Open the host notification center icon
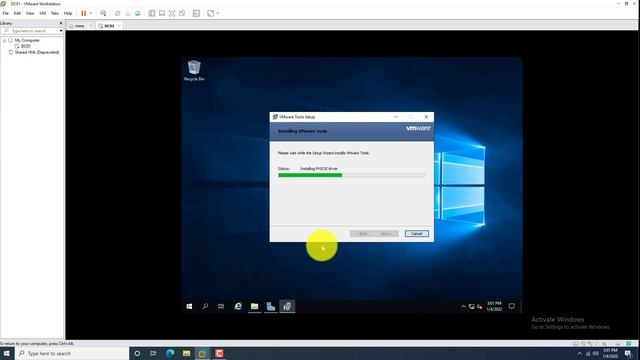 point(628,353)
